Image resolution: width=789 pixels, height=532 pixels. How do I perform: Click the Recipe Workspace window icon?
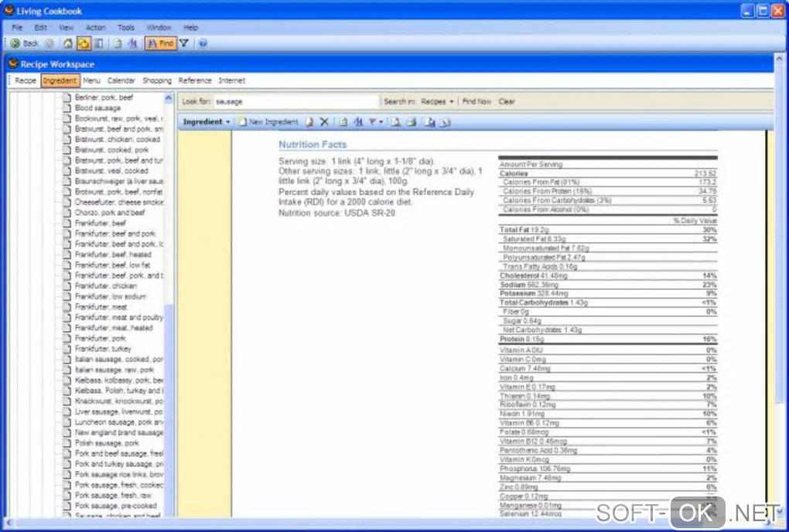[14, 64]
